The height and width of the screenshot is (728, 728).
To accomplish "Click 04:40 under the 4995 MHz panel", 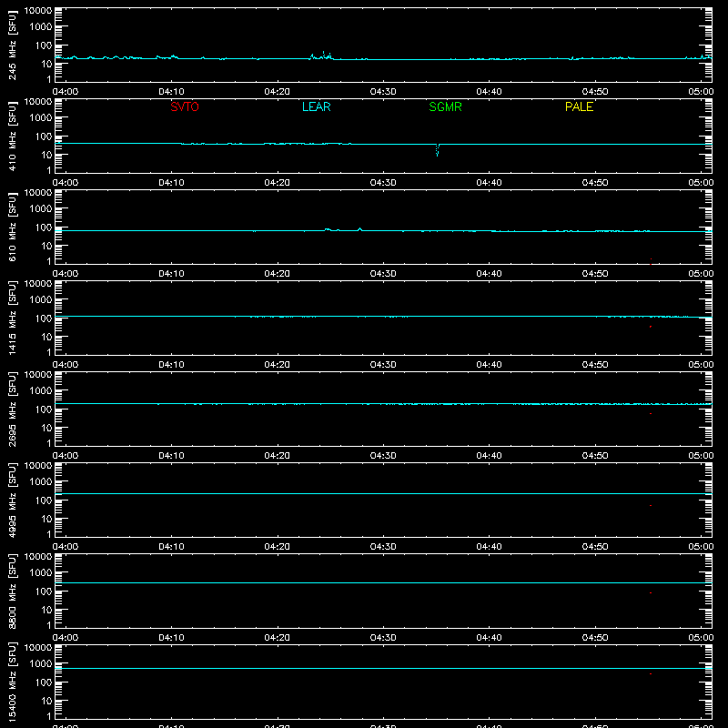I will (x=489, y=547).
